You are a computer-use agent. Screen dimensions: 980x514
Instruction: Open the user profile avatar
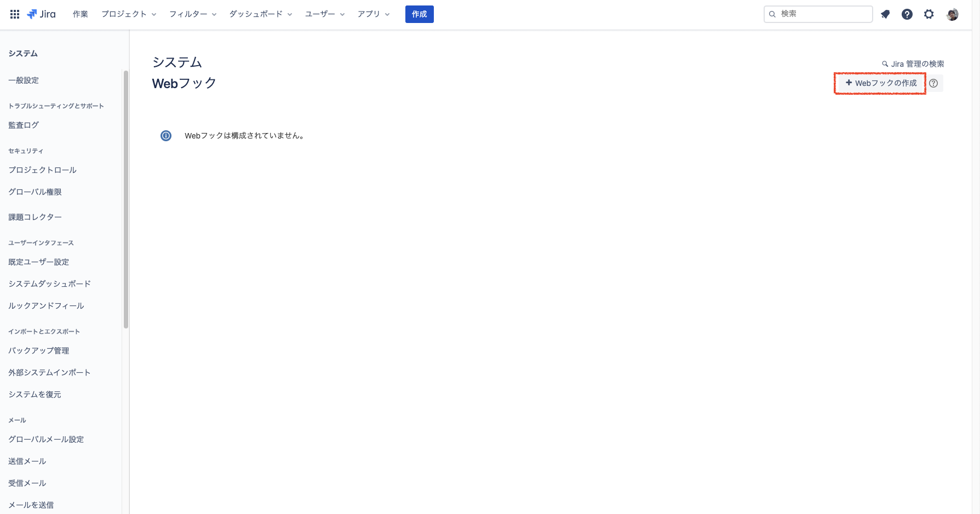click(x=953, y=14)
